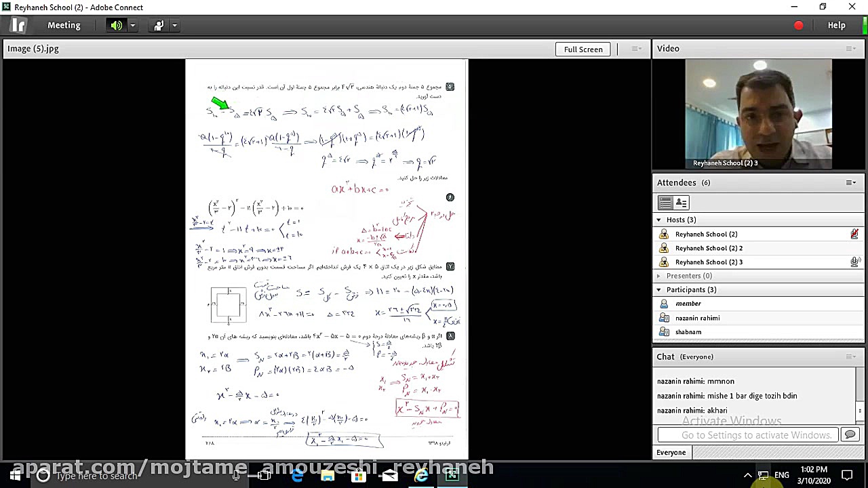The width and height of the screenshot is (868, 488).
Task: Open Microsoft Edge from the taskbar
Action: click(x=297, y=476)
